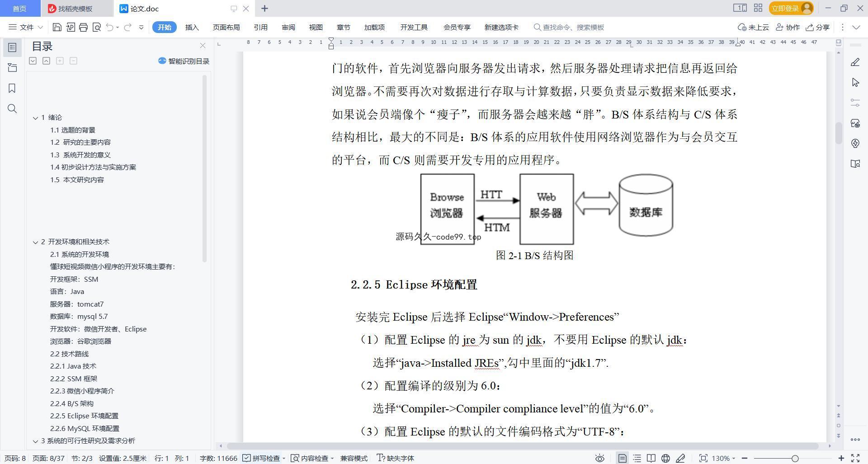Open a new document tab with plus

coord(264,8)
